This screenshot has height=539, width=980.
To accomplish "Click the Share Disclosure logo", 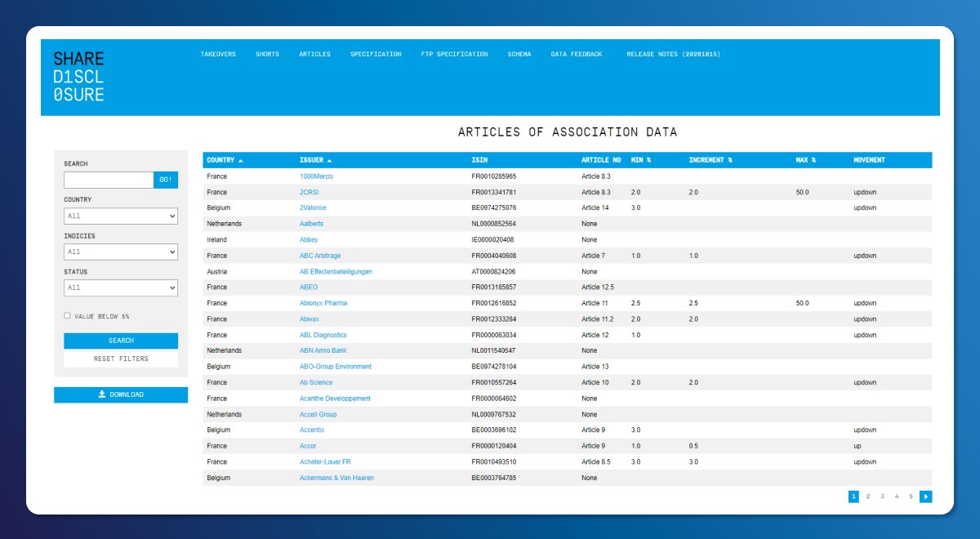I will click(79, 77).
